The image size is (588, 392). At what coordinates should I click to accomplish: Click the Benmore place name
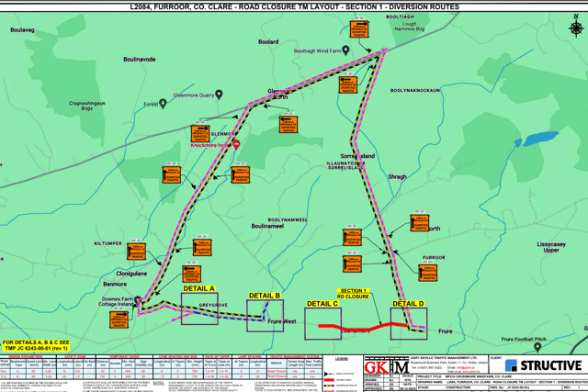(x=115, y=285)
